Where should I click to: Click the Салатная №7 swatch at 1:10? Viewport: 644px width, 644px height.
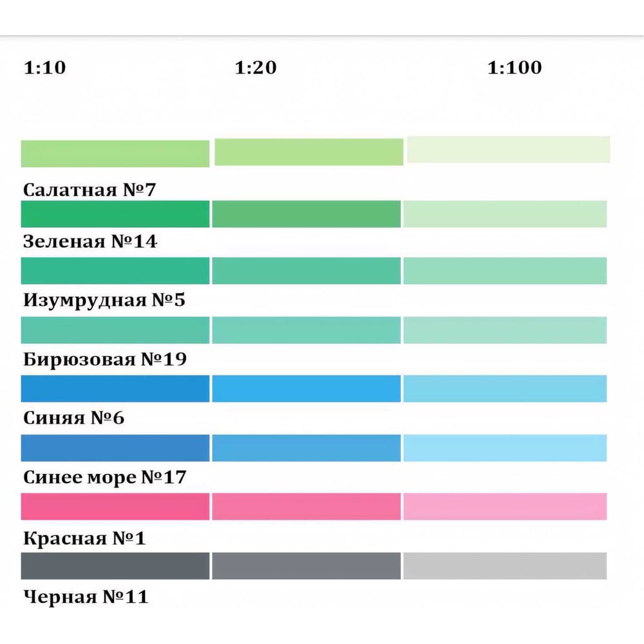coord(115,154)
